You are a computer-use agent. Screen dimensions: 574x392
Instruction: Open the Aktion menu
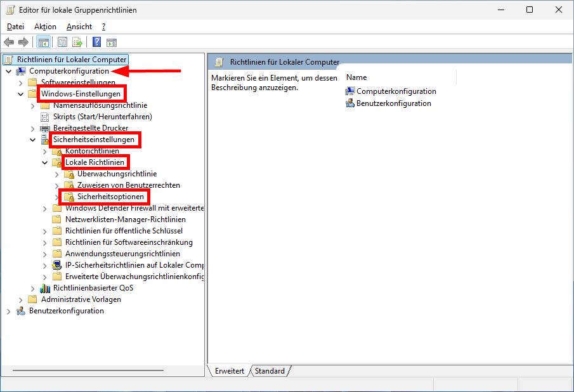coord(44,27)
